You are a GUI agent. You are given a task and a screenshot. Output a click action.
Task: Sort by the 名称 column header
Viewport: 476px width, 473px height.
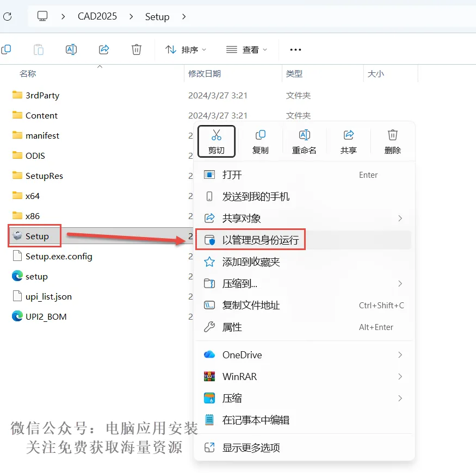pos(28,74)
